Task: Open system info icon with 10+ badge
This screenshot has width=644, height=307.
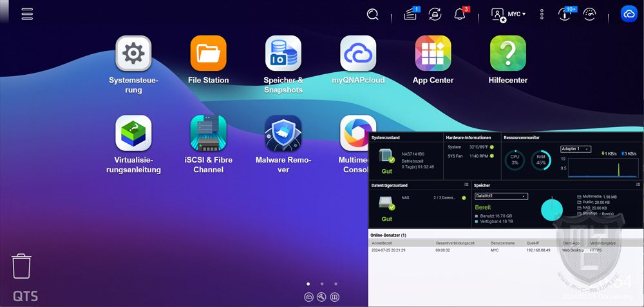Action: pos(565,14)
